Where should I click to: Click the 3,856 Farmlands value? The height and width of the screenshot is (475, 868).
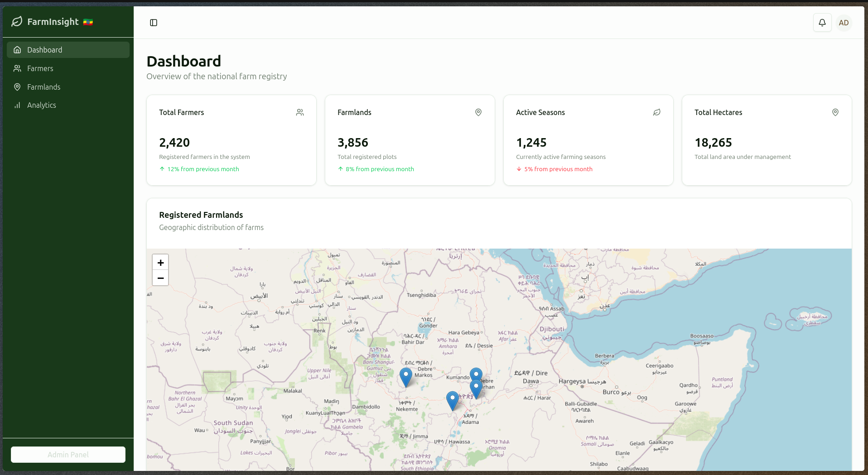click(x=353, y=143)
